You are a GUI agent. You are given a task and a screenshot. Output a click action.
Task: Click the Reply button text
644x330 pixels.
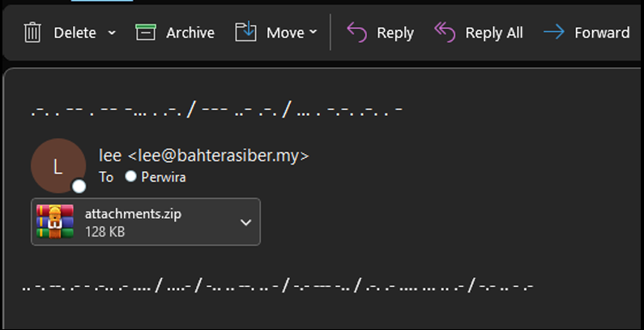point(395,33)
